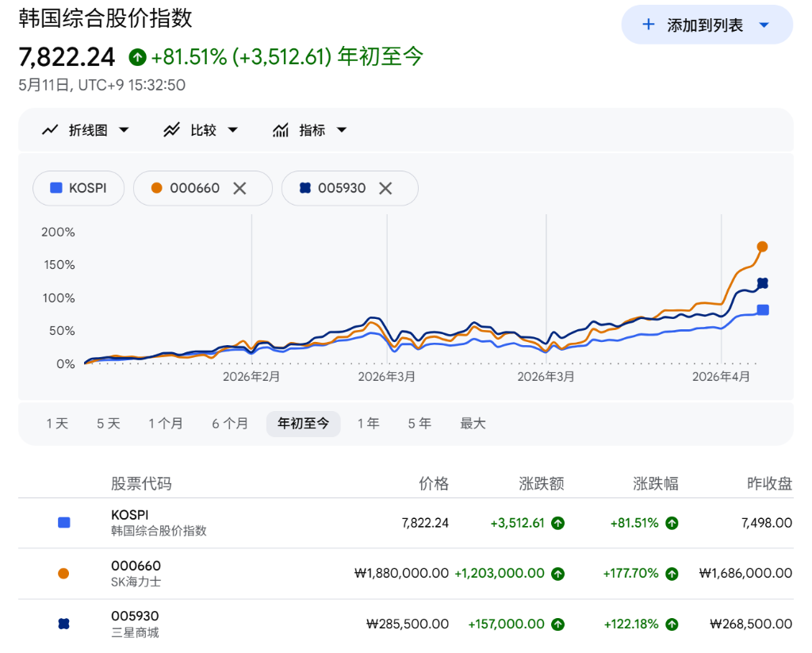The image size is (812, 653).
Task: Select the 1 天 time range
Action: (57, 424)
